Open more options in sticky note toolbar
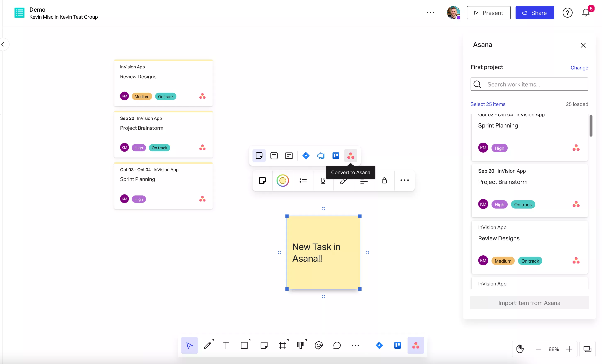The height and width of the screenshot is (364, 602). tap(404, 181)
